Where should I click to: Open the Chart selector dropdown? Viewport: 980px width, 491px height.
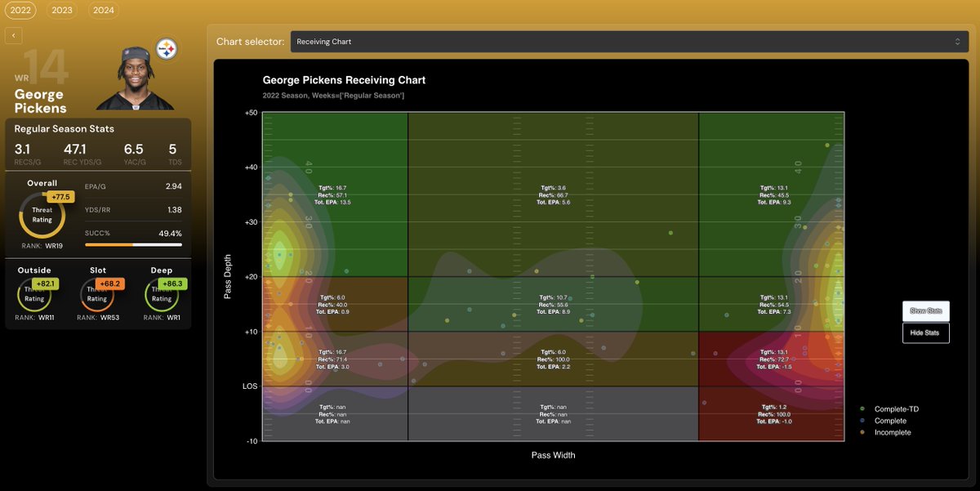630,42
